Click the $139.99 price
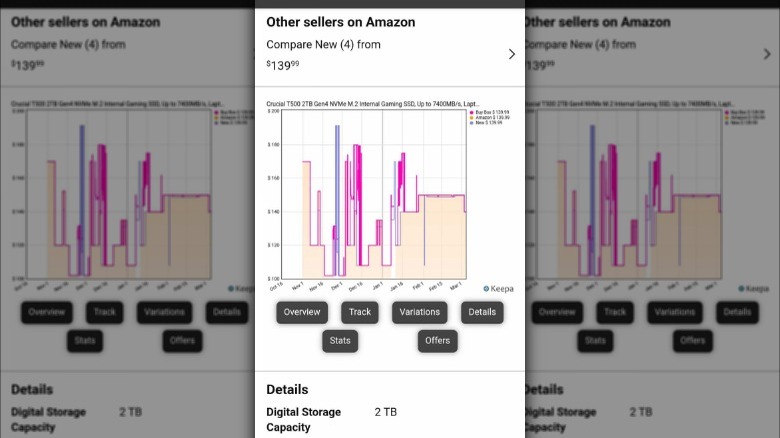This screenshot has width=780, height=438. (282, 65)
